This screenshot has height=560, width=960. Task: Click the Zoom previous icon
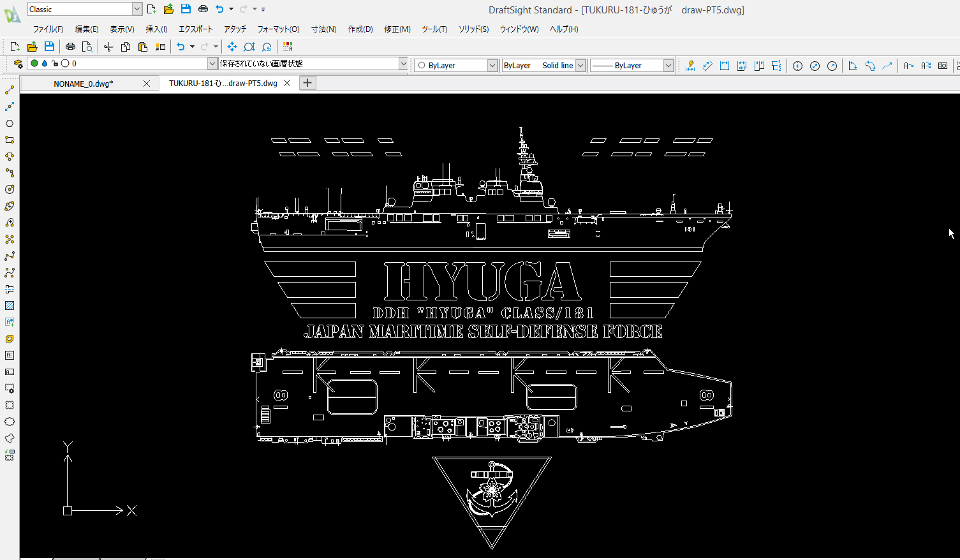[267, 47]
